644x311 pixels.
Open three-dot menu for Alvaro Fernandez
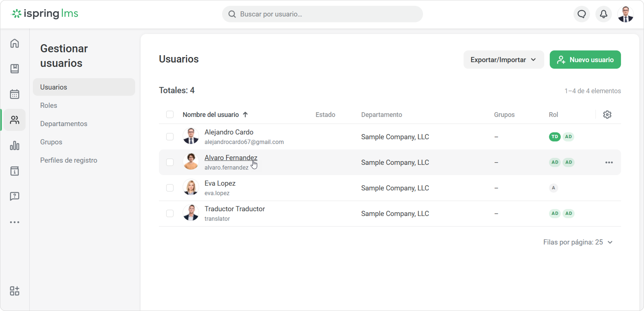click(x=609, y=162)
